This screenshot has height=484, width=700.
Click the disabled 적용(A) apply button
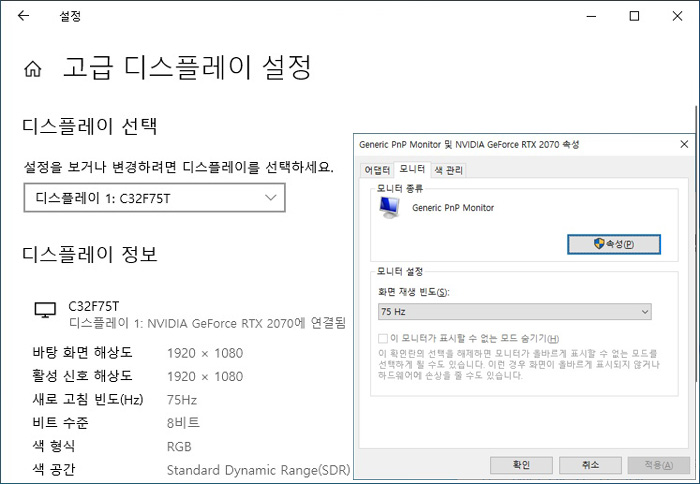coord(658,465)
